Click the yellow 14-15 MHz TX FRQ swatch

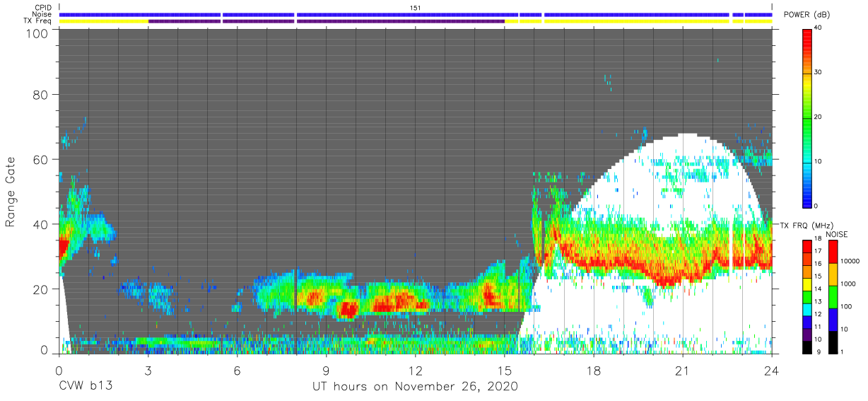[807, 284]
